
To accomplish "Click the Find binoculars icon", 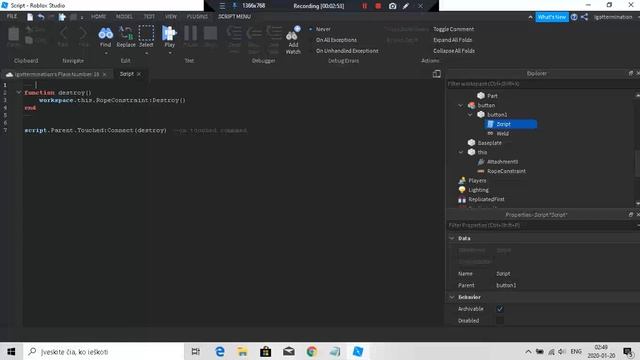I will tap(106, 33).
